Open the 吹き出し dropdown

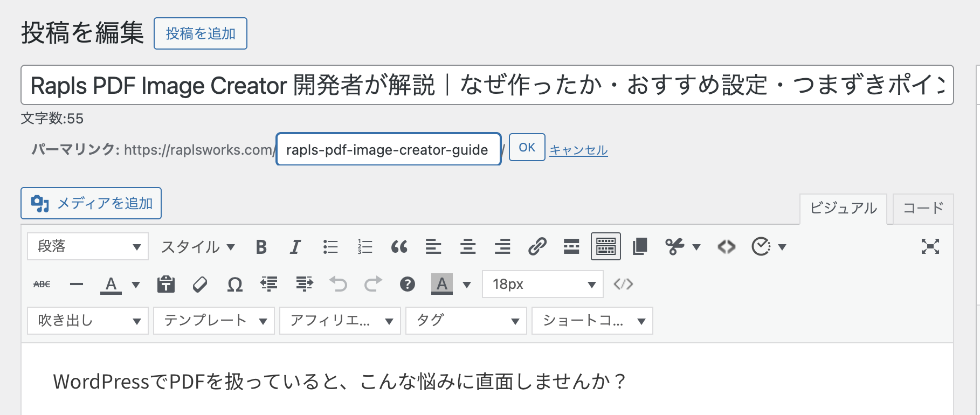pyautogui.click(x=88, y=321)
